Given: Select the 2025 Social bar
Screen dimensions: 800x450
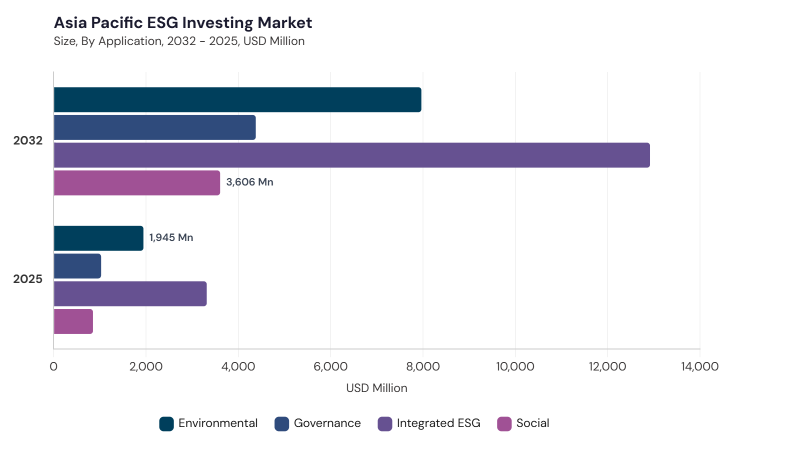Looking at the screenshot, I should tap(73, 321).
